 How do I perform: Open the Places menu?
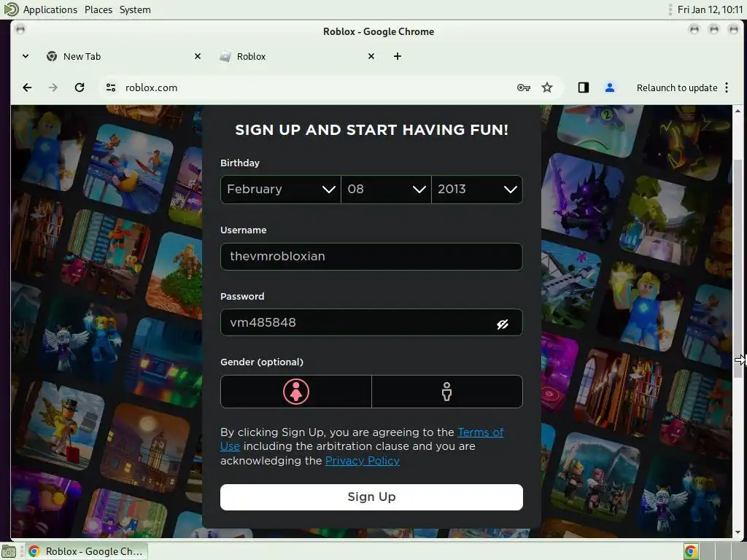pos(98,9)
